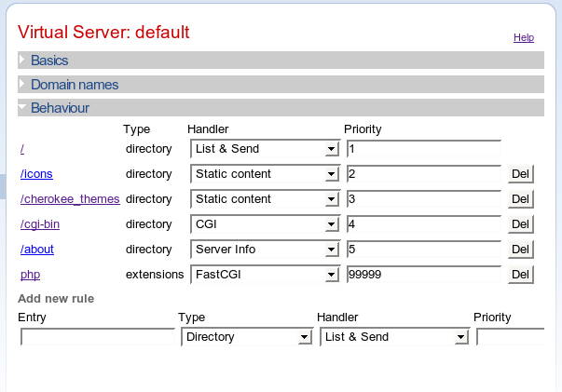Open the /about rule link
Viewport: 562px width, 392px height.
[x=37, y=250]
